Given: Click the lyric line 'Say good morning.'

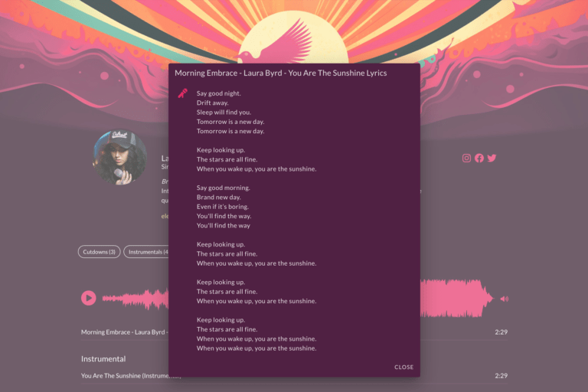Looking at the screenshot, I should click(223, 188).
